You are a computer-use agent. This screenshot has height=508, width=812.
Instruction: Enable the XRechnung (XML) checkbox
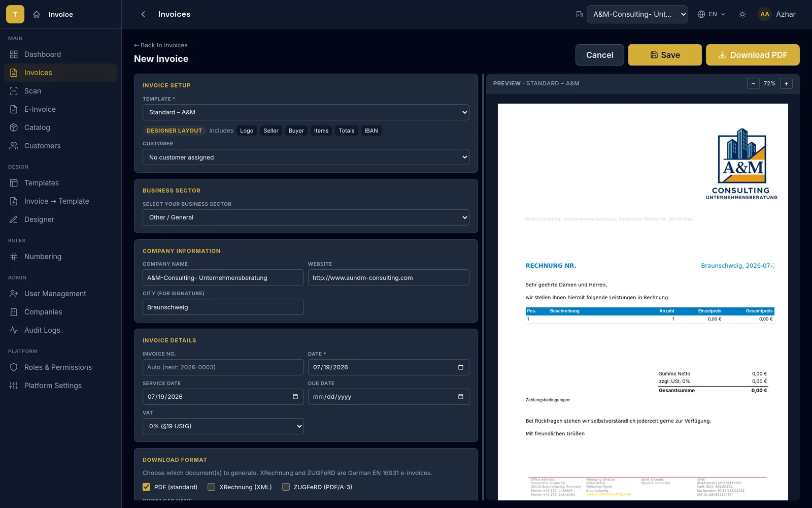pyautogui.click(x=212, y=487)
